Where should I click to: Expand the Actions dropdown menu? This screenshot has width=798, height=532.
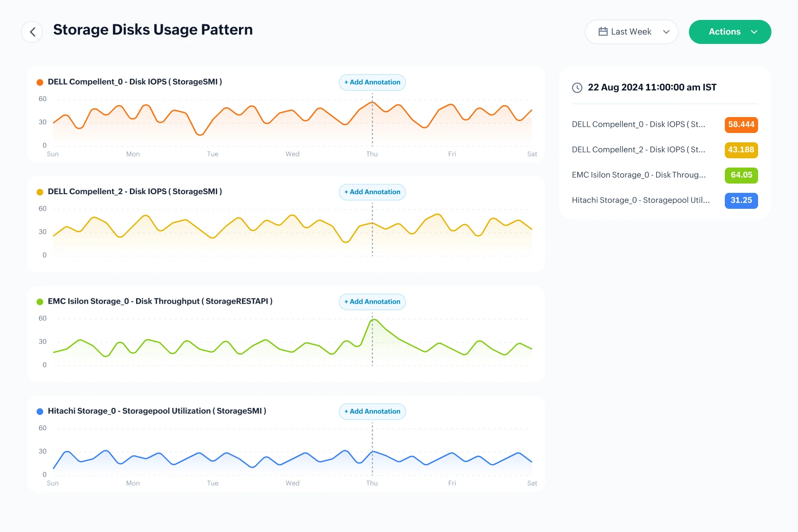730,32
